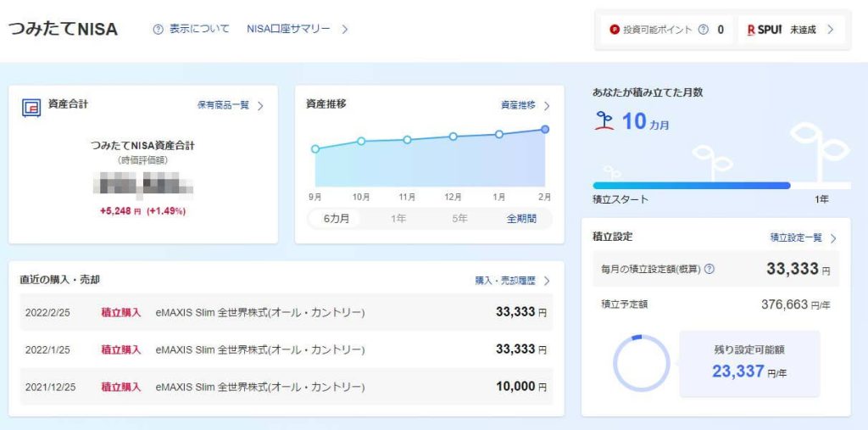Click the 10,000 円 purchase amount
Screen dimensions: 868x430
pos(521,386)
